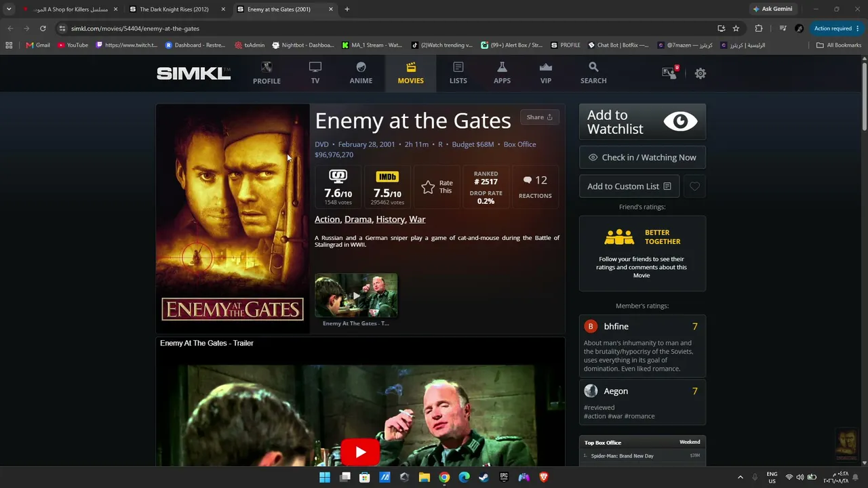Open the PROFILE section in Simkl navigation

(x=267, y=73)
